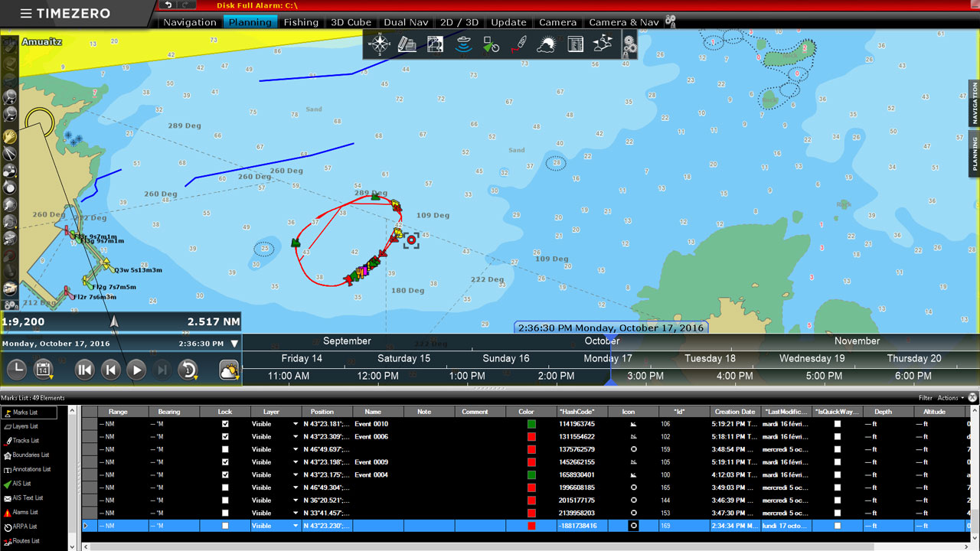The height and width of the screenshot is (551, 980).
Task: Uncheck the Lock checkbox for Event 0010
Action: pyautogui.click(x=224, y=424)
